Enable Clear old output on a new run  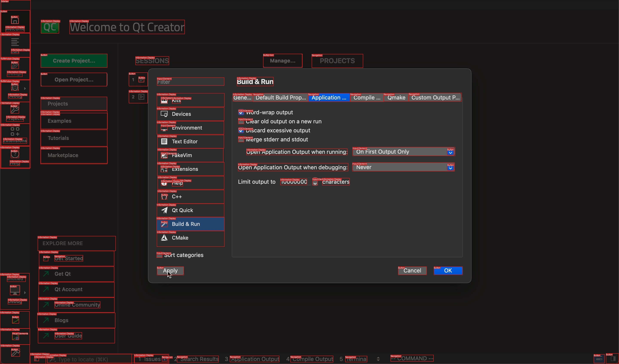pyautogui.click(x=241, y=122)
